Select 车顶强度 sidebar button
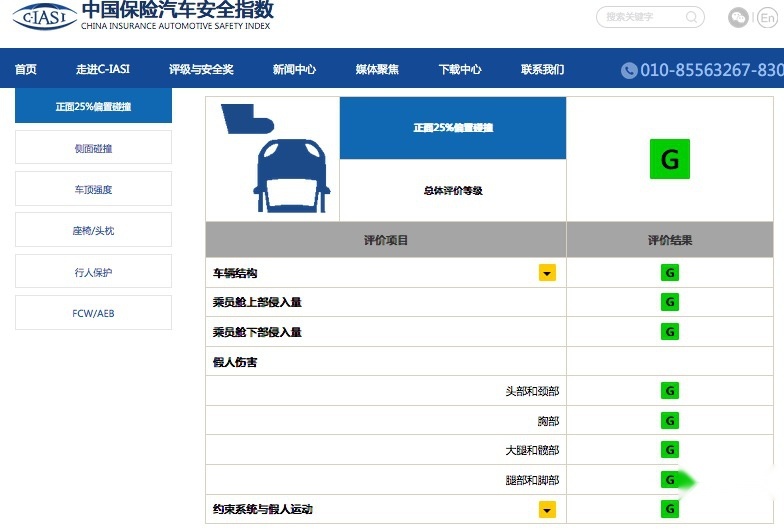The image size is (784, 530). [94, 189]
